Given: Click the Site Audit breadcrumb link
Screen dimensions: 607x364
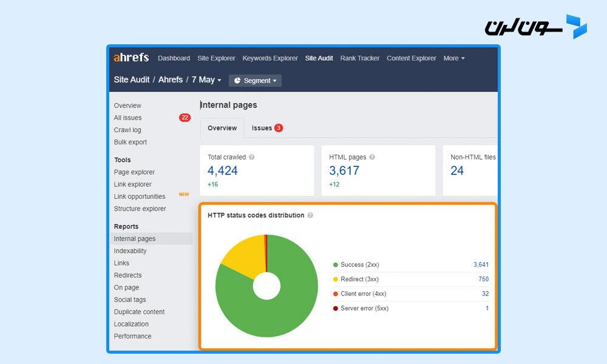Looking at the screenshot, I should 132,79.
